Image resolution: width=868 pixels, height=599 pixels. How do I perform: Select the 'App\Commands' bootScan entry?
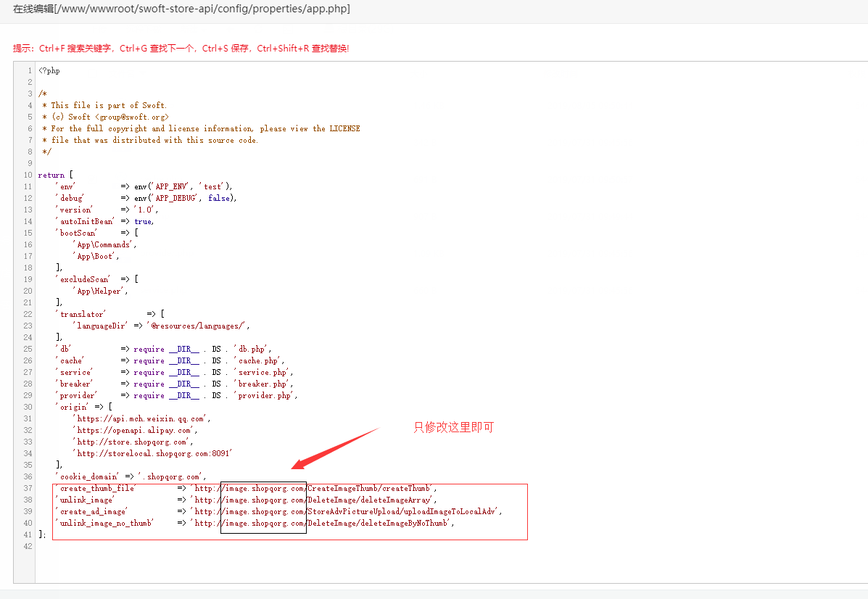tap(103, 244)
